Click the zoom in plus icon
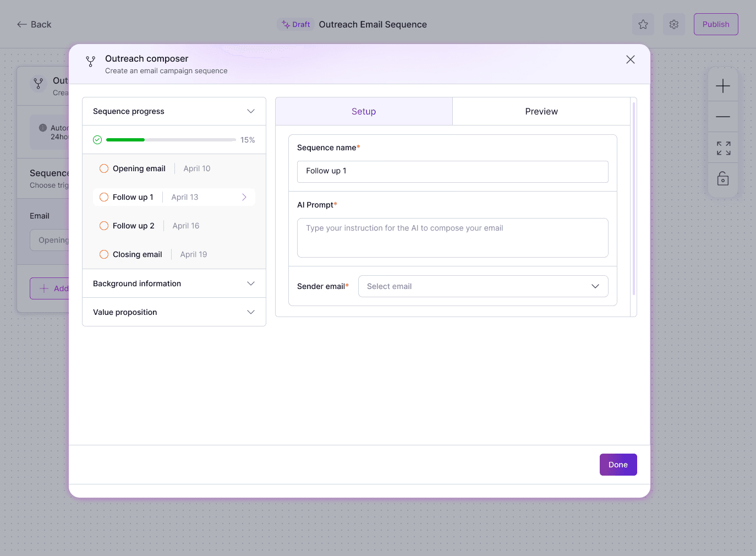The width and height of the screenshot is (756, 556). click(723, 86)
